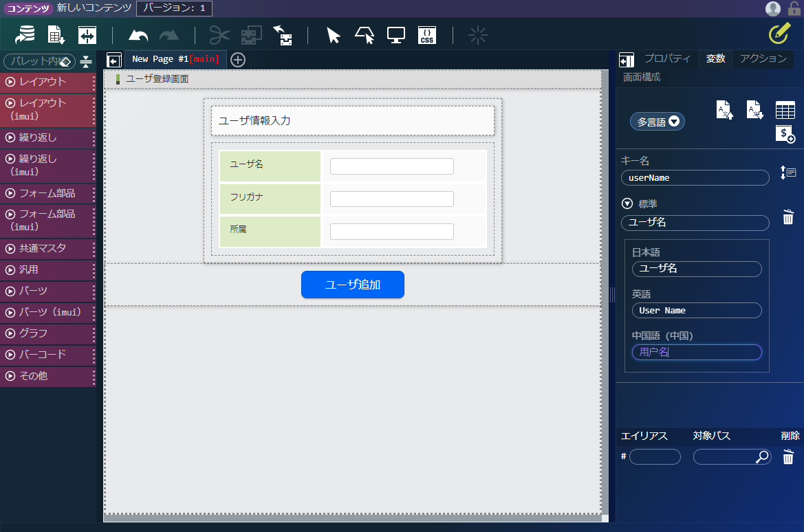Click the コンテンツ badge button
This screenshot has height=532, width=804.
[x=28, y=9]
